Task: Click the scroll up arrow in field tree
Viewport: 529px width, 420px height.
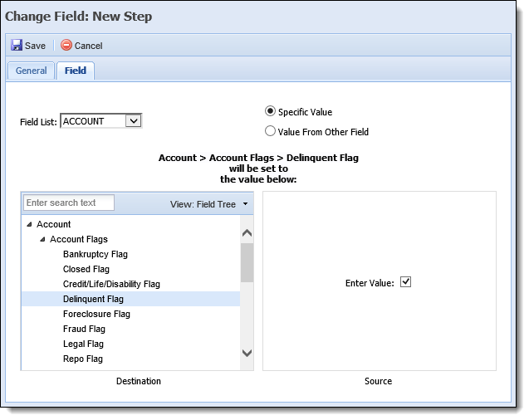Action: 247,232
